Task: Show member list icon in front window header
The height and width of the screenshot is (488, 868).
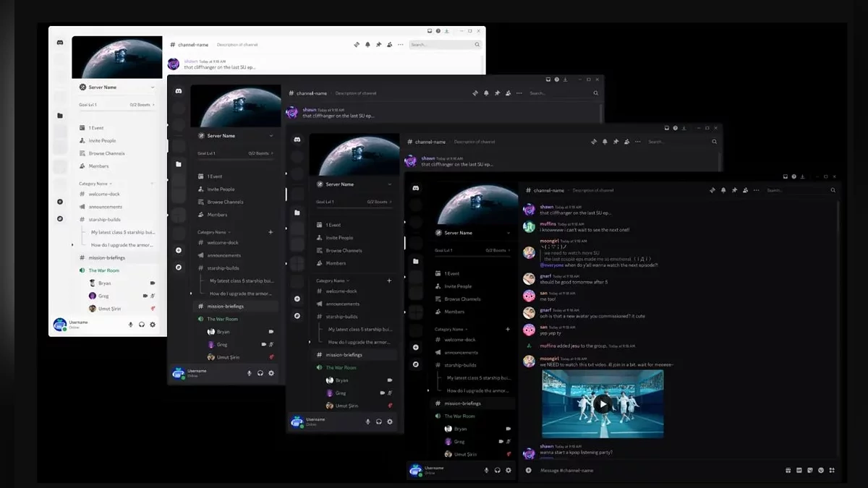Action: 746,190
